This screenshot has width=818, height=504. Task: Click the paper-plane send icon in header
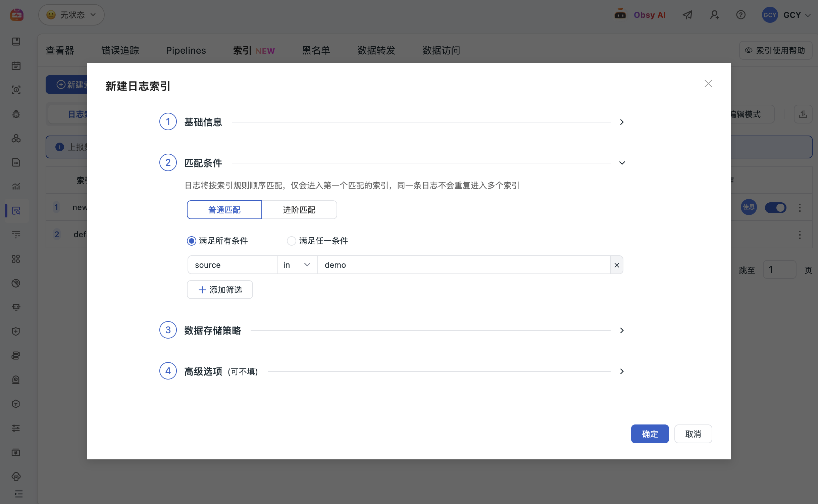point(687,15)
